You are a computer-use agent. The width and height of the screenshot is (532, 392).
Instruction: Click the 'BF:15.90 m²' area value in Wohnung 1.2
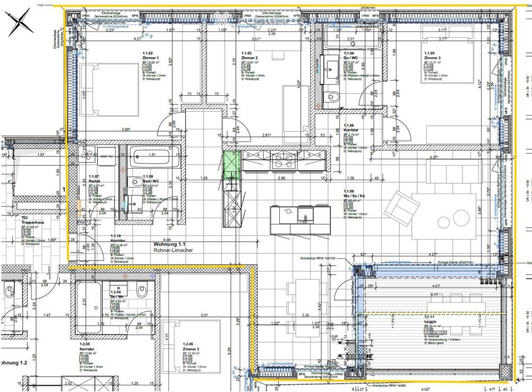191,353
